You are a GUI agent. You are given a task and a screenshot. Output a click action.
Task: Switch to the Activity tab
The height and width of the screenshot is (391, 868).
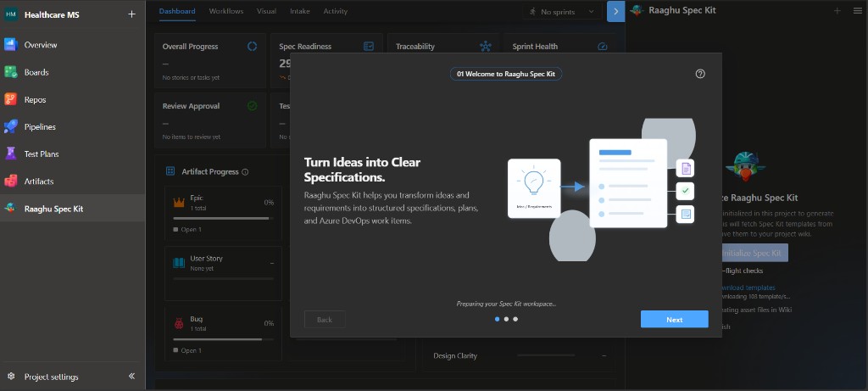[x=336, y=11]
